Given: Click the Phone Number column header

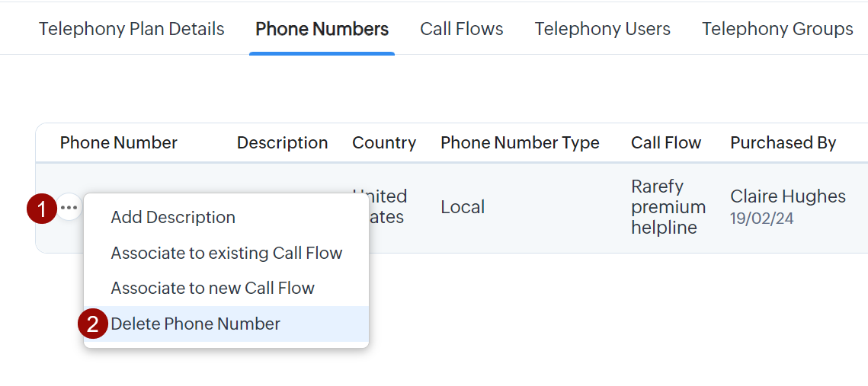Looking at the screenshot, I should [119, 142].
